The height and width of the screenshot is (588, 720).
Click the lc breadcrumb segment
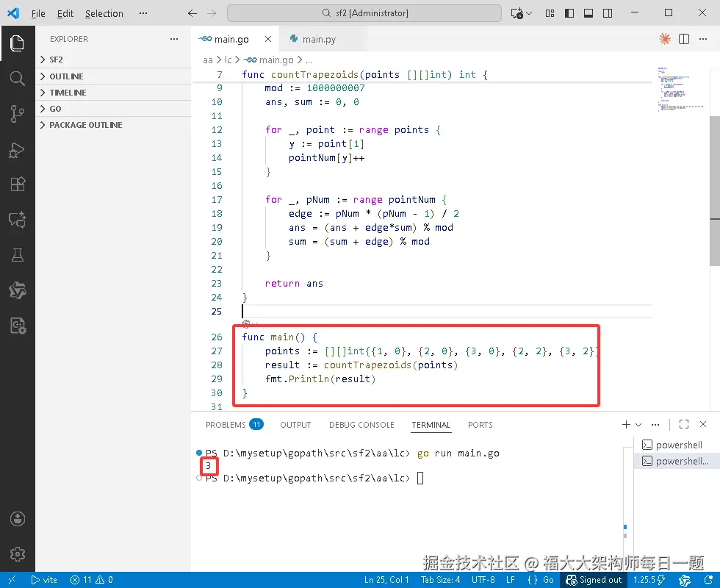pos(228,60)
